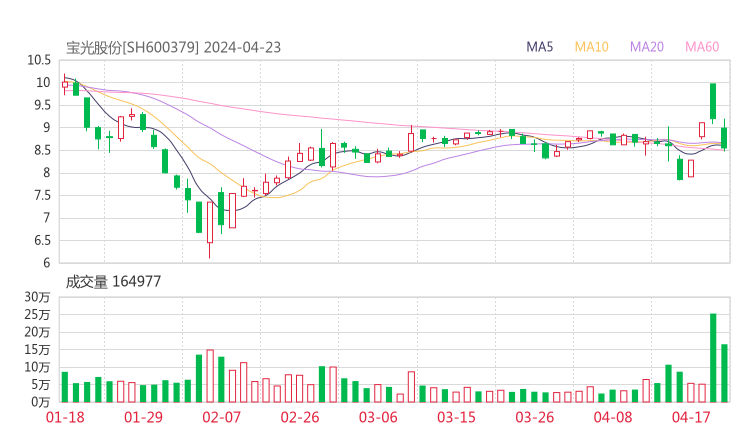
Task: Click the 6.5 price axis label
Action: point(42,241)
